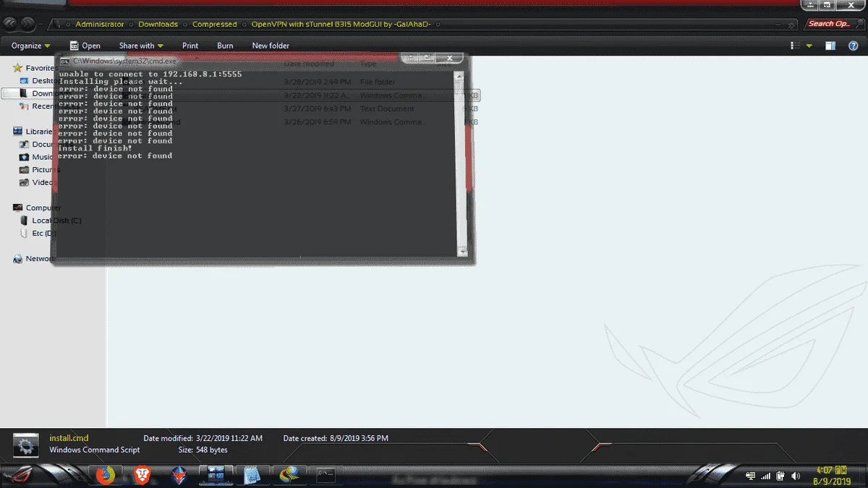868x488 pixels.
Task: Click Print in the Explorer toolbar
Action: (x=190, y=46)
